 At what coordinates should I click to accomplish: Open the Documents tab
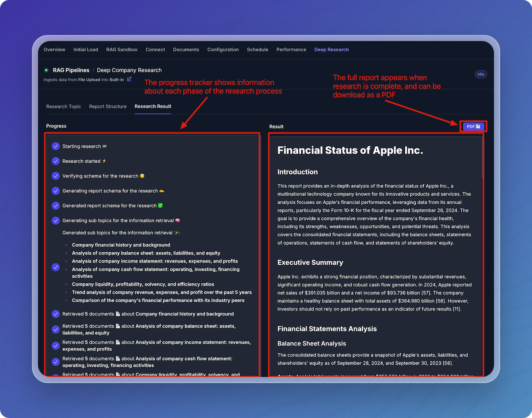[x=186, y=49]
